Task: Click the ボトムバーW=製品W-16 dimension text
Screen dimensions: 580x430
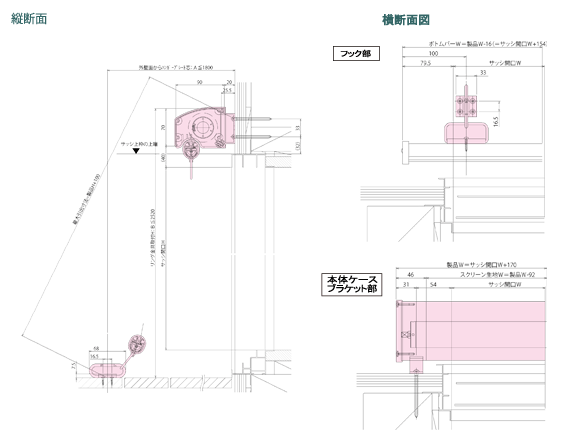Action: [x=487, y=44]
